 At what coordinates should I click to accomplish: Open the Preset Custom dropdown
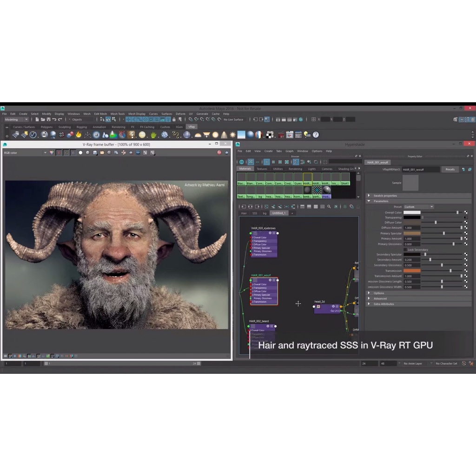coord(418,207)
